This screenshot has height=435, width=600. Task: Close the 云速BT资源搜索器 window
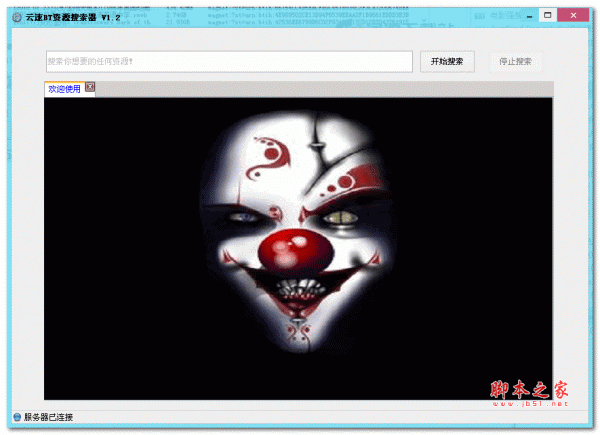click(x=573, y=15)
